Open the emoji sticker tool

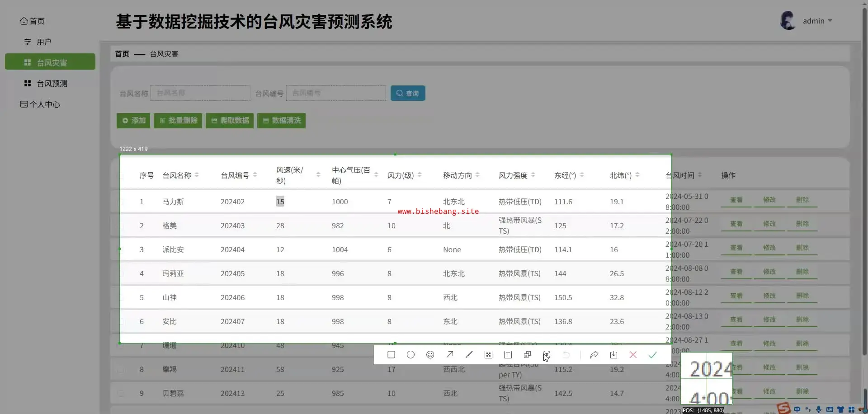[x=430, y=355]
